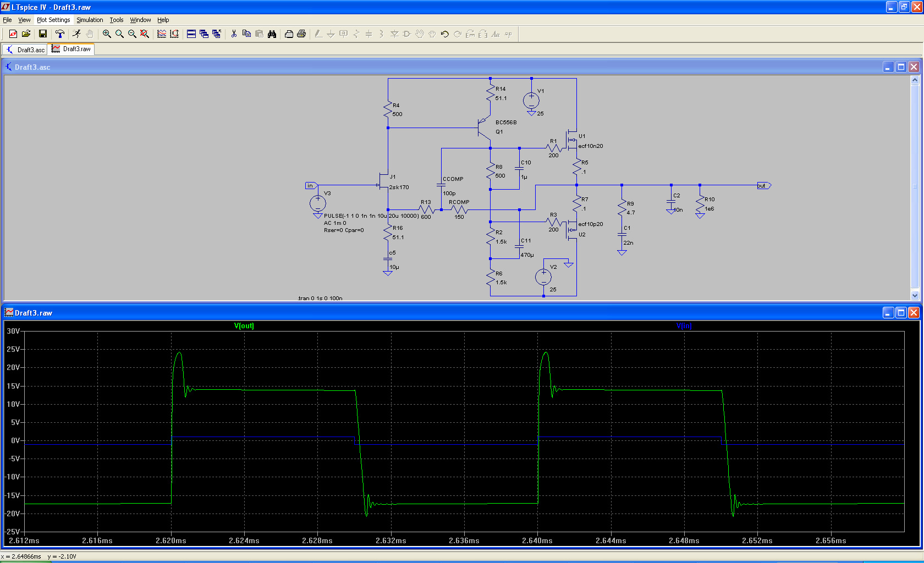The height and width of the screenshot is (563, 924).
Task: Select the Resistor placement tool
Action: click(x=356, y=34)
